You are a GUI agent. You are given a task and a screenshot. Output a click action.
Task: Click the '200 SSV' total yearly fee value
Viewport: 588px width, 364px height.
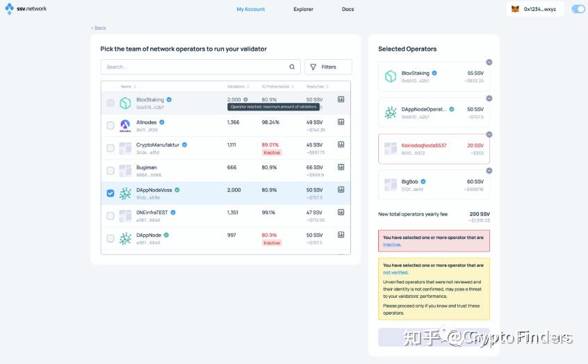[480, 214]
